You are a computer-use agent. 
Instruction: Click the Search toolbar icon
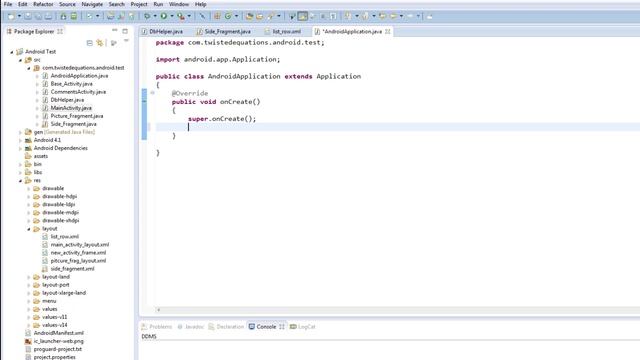tap(271, 16)
